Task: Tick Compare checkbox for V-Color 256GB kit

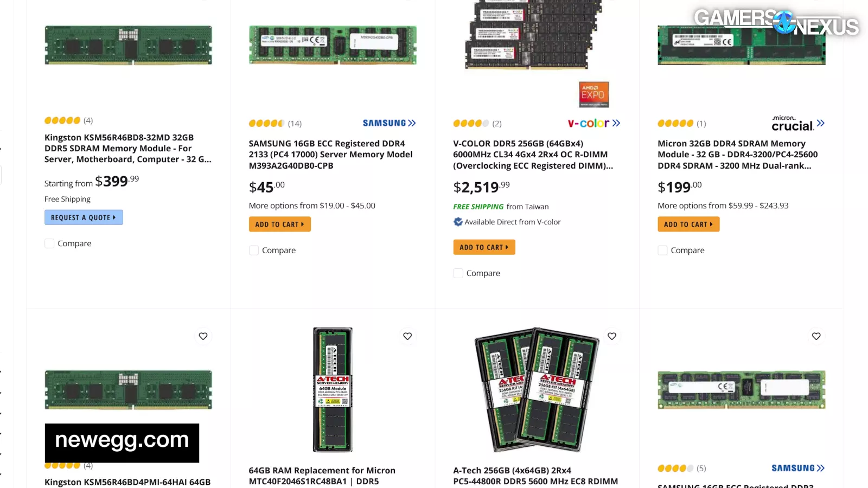Action: [x=458, y=273]
